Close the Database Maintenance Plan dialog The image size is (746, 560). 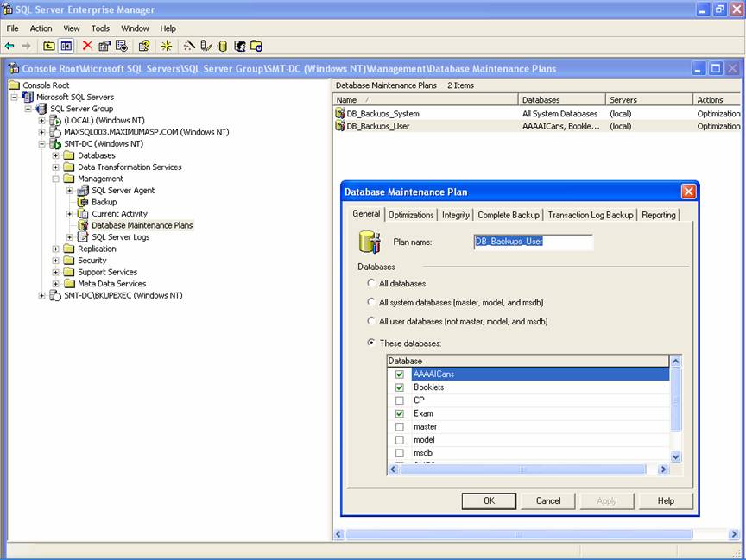point(688,192)
